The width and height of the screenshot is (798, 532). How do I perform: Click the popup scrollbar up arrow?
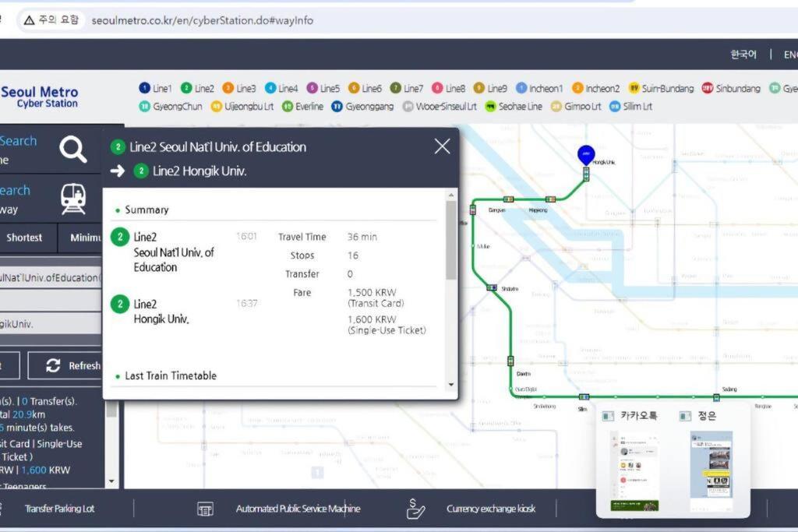tap(451, 195)
